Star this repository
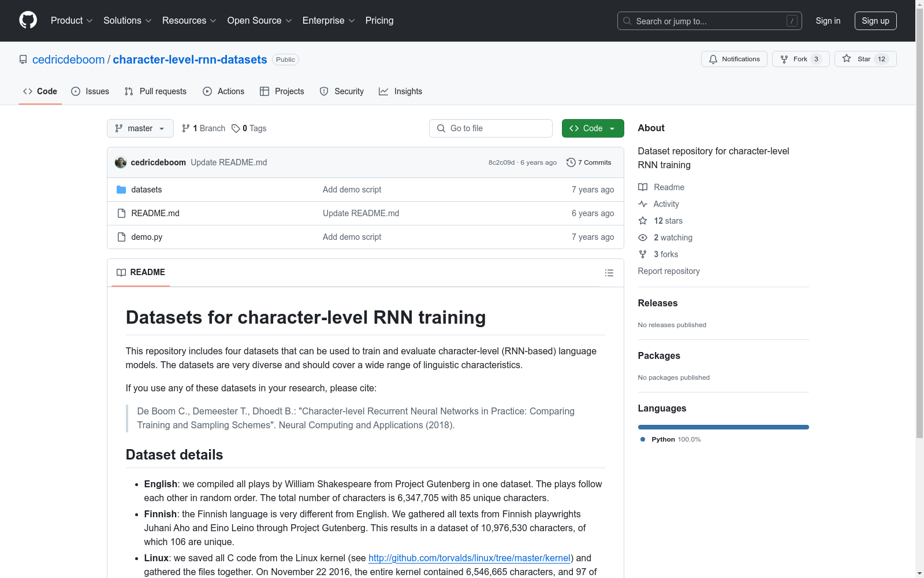The image size is (924, 578). pyautogui.click(x=865, y=59)
